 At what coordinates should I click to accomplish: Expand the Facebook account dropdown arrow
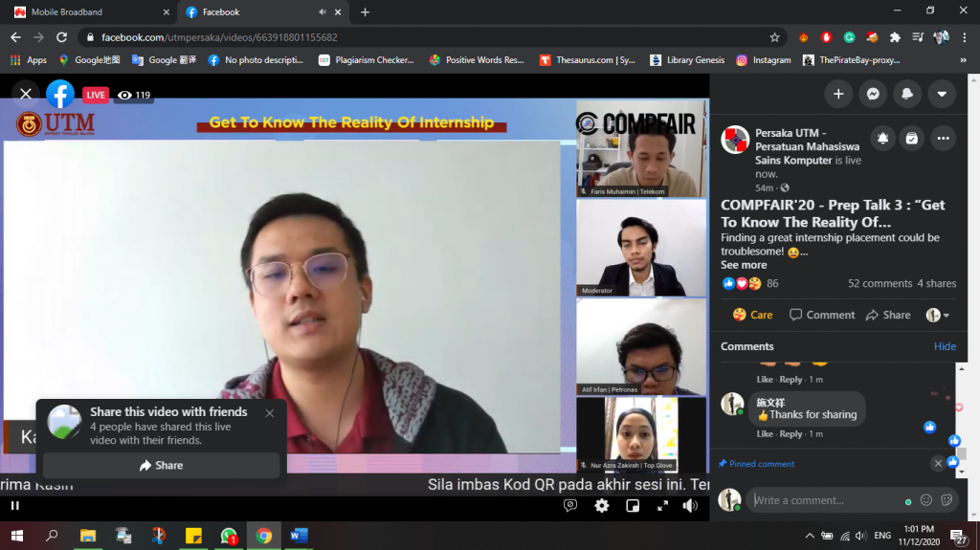(x=942, y=94)
